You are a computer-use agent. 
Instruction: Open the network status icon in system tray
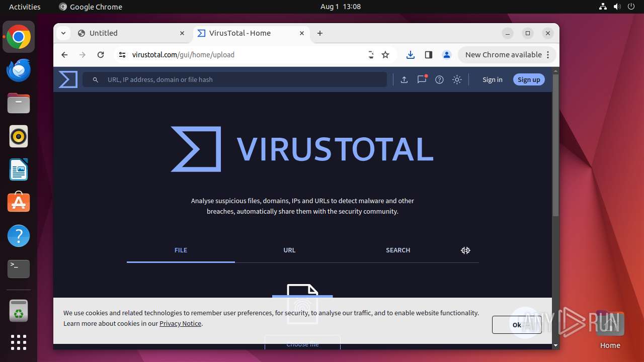pyautogui.click(x=603, y=7)
